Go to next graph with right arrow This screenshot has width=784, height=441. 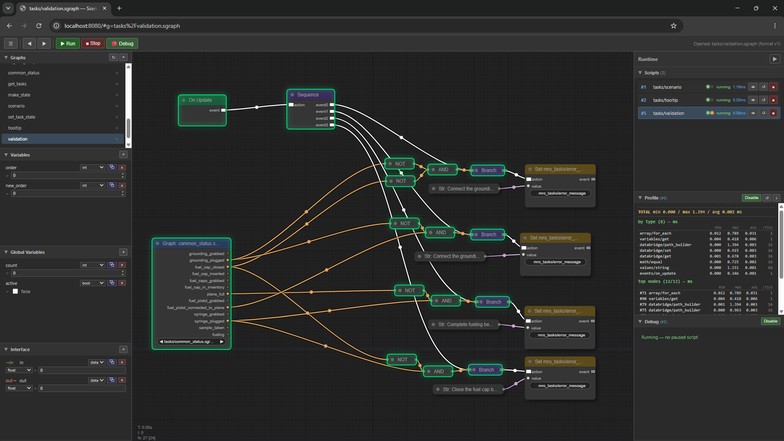pyautogui.click(x=44, y=44)
